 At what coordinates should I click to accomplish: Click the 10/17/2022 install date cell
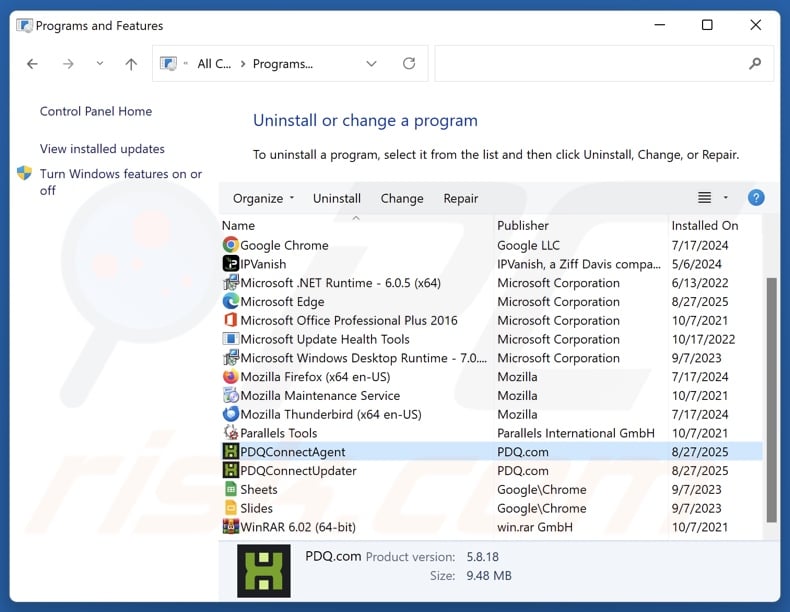click(703, 339)
